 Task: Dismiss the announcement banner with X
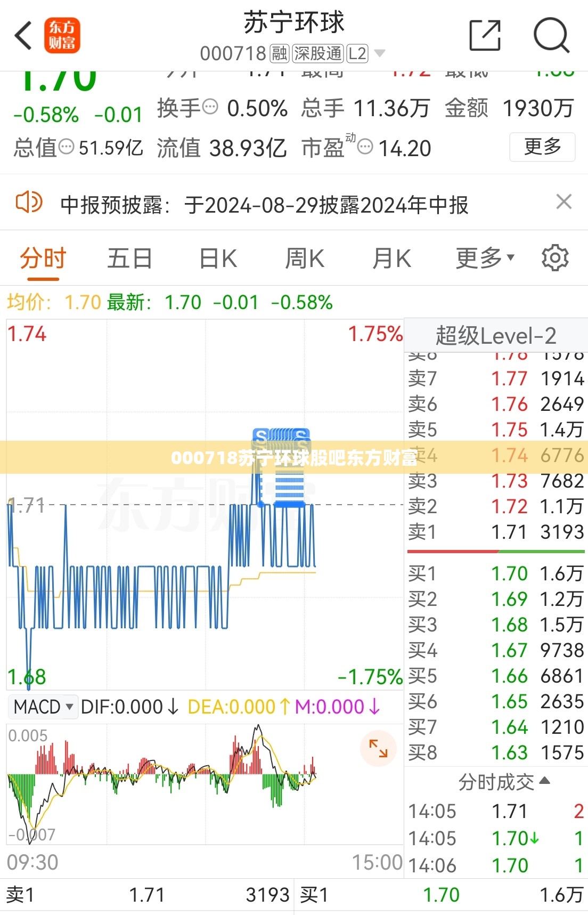click(564, 202)
